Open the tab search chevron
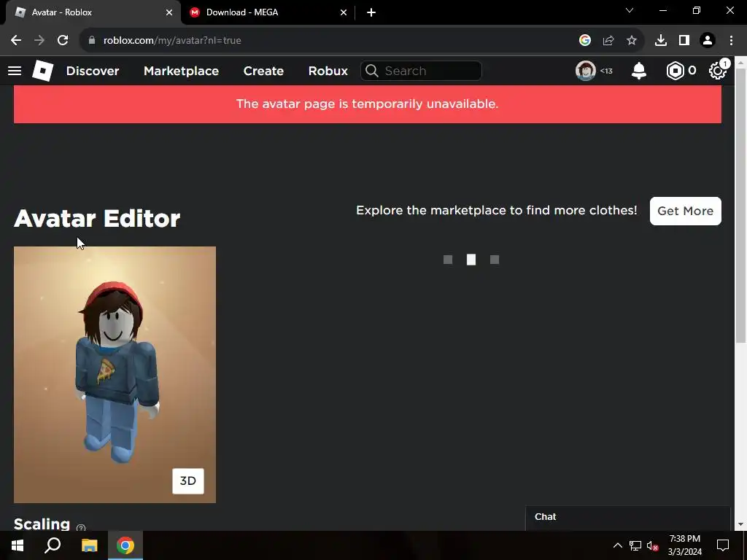This screenshot has width=747, height=560. (630, 10)
